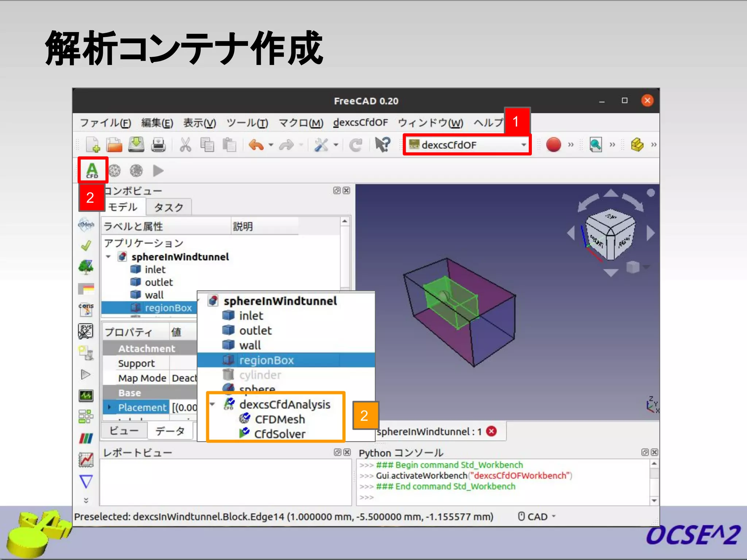Open the 表示(V) menu

coord(200,123)
